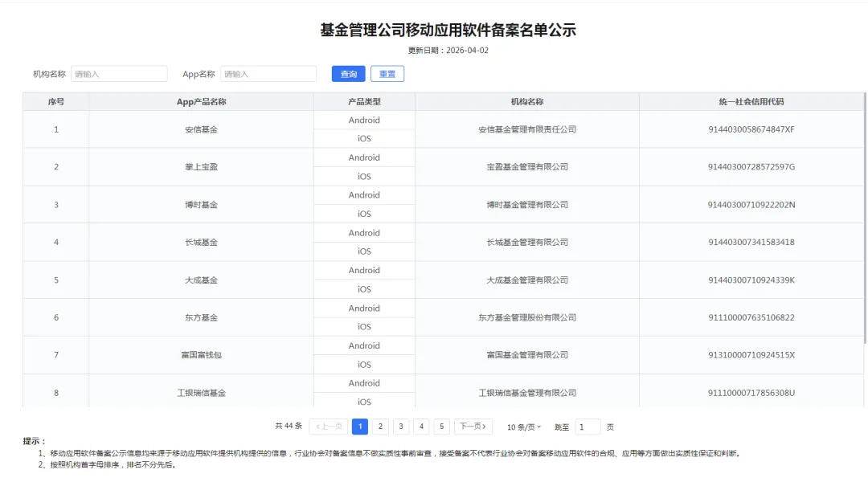Image resolution: width=868 pixels, height=482 pixels.
Task: Select the 博时基金 app name cell
Action: point(202,205)
